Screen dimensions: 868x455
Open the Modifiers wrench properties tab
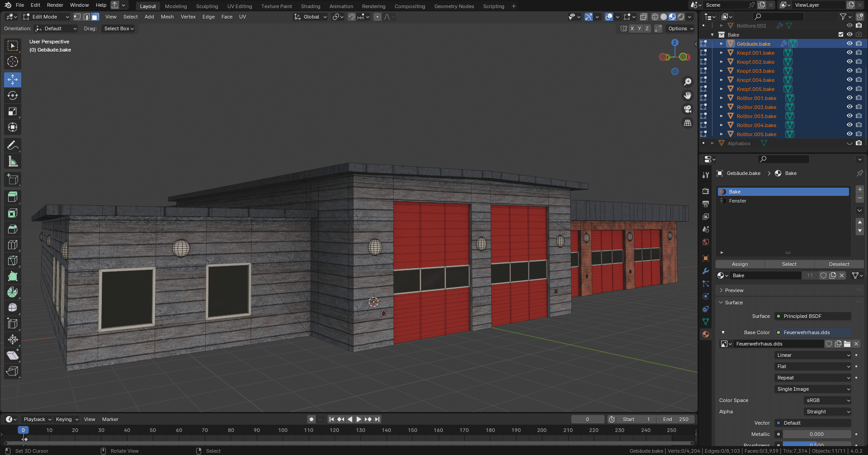point(706,271)
